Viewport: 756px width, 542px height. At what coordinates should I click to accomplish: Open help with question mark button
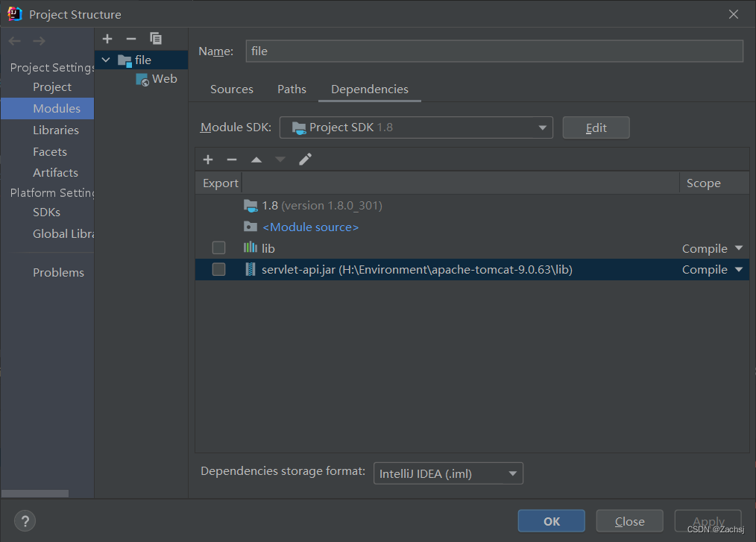25,521
